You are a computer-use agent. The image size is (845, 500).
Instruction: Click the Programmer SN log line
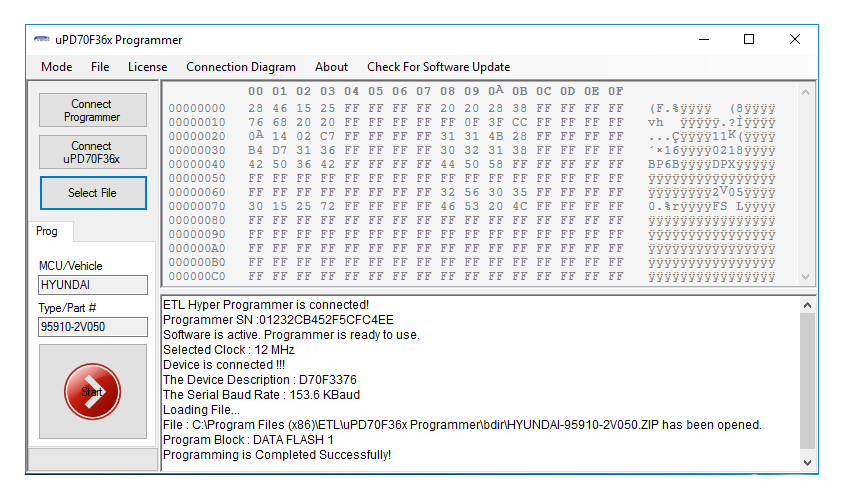pos(278,320)
